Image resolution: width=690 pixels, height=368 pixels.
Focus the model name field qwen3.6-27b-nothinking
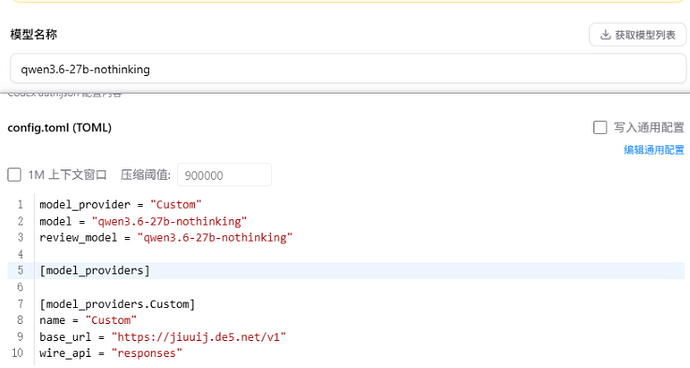348,69
